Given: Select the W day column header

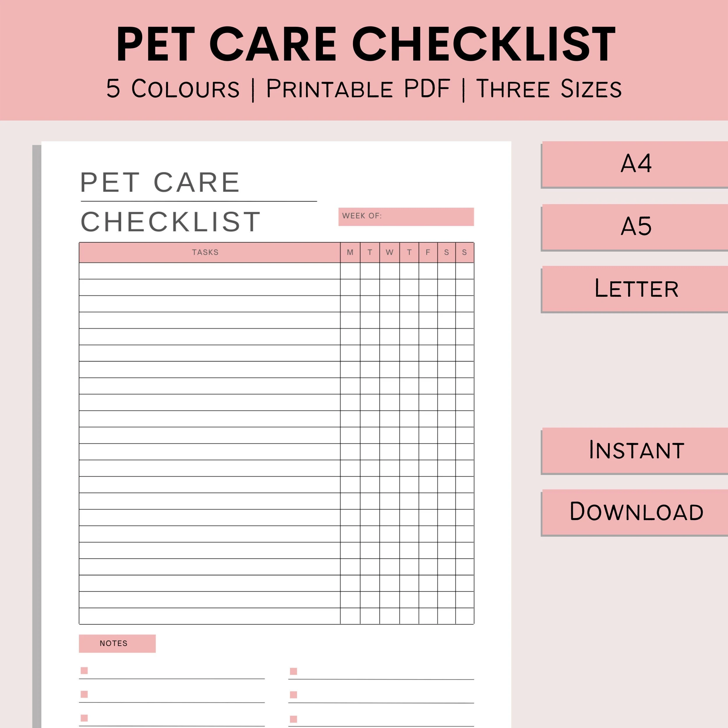Looking at the screenshot, I should coord(389,252).
